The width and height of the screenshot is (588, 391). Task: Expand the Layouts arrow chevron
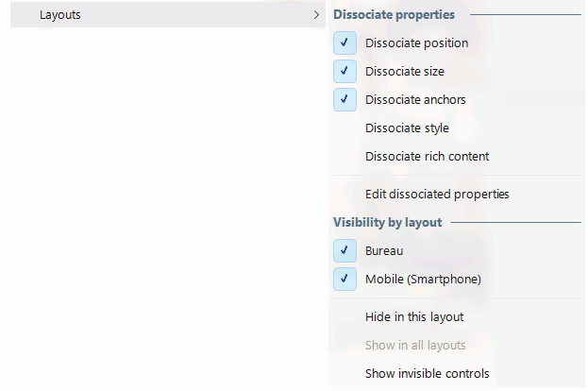pyautogui.click(x=316, y=14)
